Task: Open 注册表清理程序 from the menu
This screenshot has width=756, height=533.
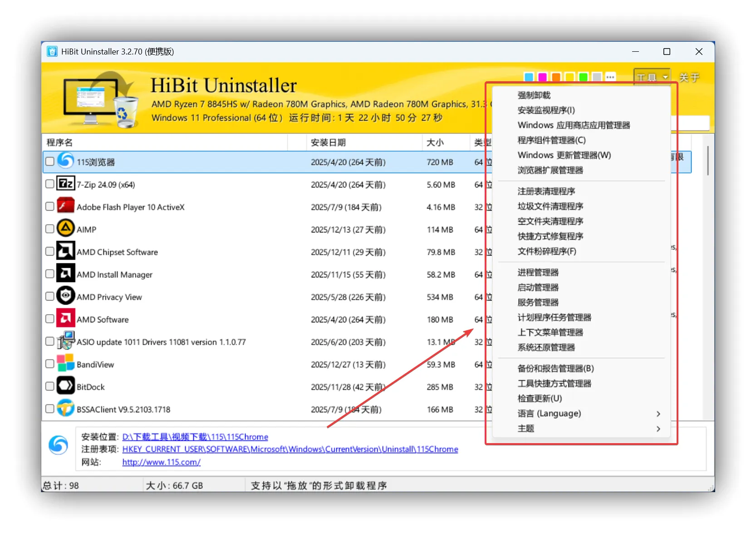Action: coord(546,191)
